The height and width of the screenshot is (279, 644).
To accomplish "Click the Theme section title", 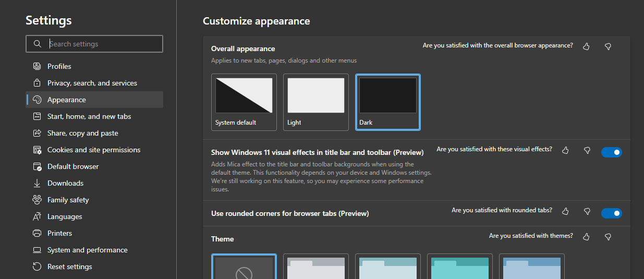I will 223,239.
